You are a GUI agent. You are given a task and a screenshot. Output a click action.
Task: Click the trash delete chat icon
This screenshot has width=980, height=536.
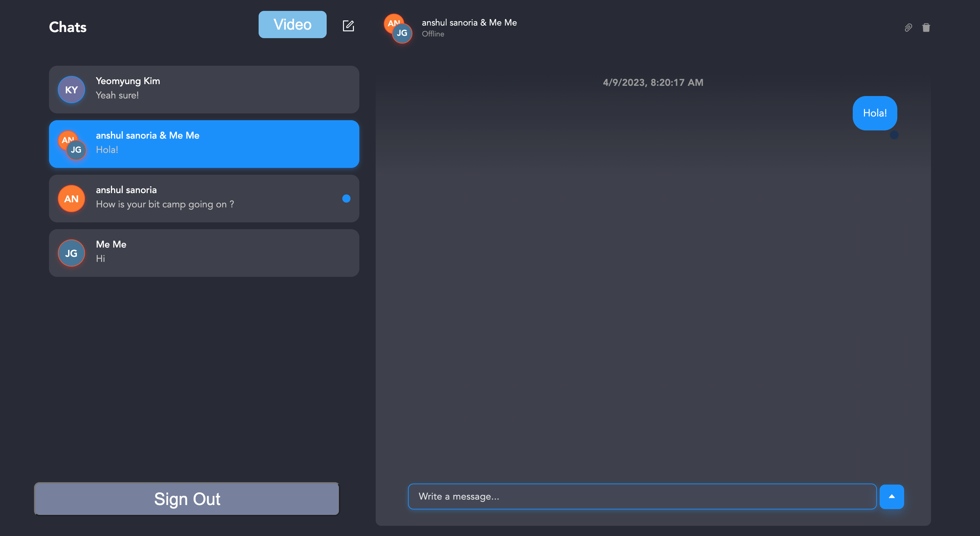click(x=926, y=27)
